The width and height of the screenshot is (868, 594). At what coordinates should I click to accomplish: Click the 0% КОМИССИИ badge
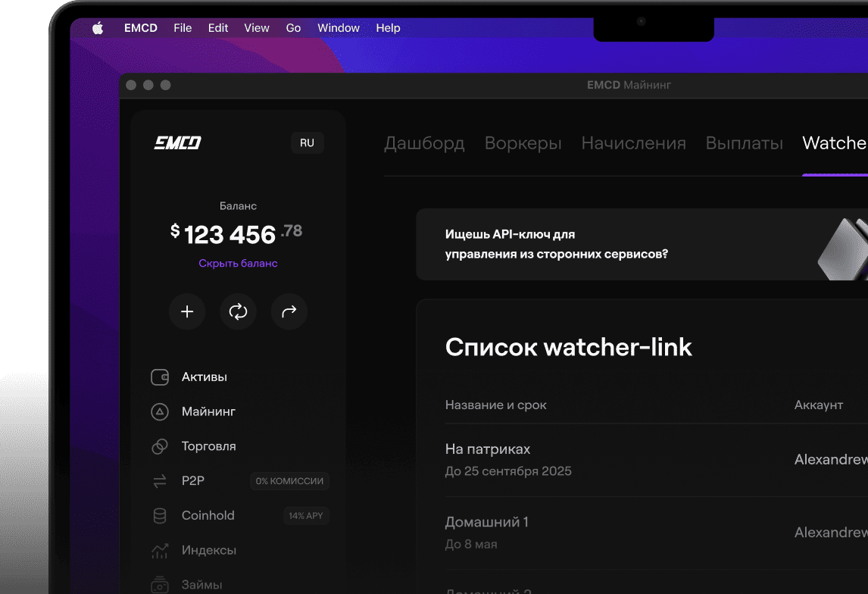pyautogui.click(x=289, y=481)
